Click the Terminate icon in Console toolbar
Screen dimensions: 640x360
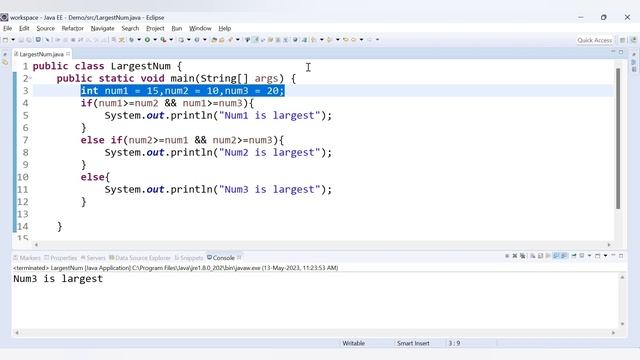tap(507, 256)
